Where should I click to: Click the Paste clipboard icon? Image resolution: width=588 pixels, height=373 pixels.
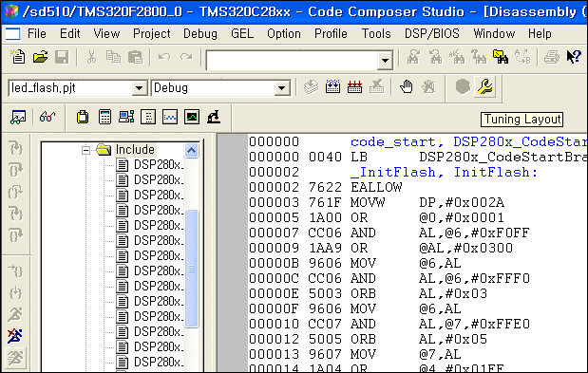pos(135,57)
